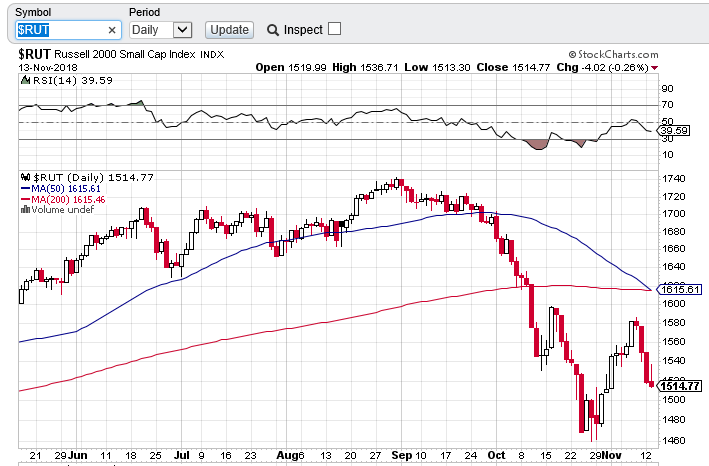Click the Aug label on the date axis
Viewport: 709px width, 466px height.
pos(287,455)
